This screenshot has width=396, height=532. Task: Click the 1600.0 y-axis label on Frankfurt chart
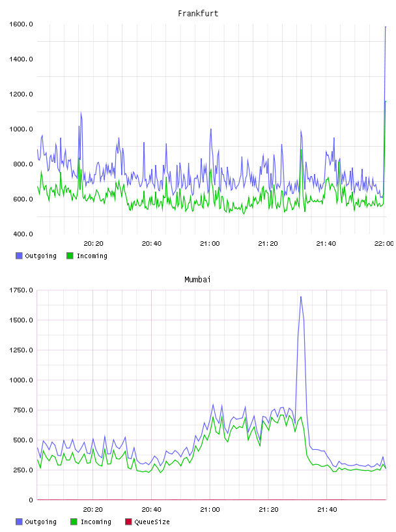(x=21, y=24)
